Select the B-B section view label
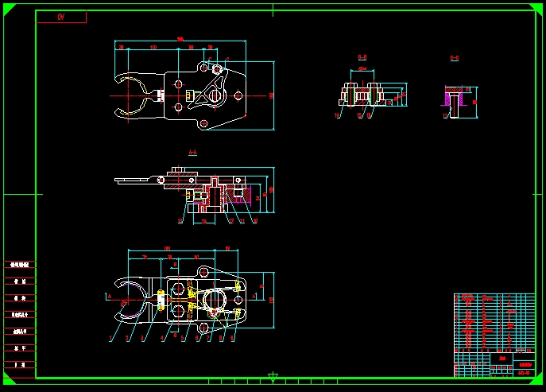The height and width of the screenshot is (392, 546). coord(362,57)
